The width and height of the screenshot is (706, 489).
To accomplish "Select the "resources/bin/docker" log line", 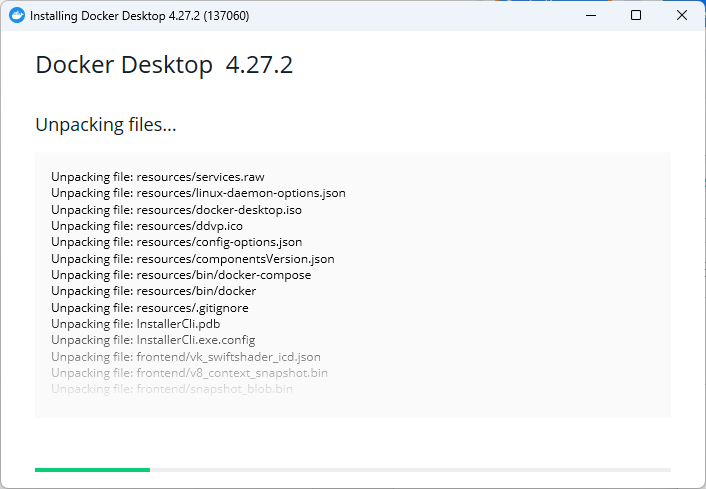I will [154, 291].
